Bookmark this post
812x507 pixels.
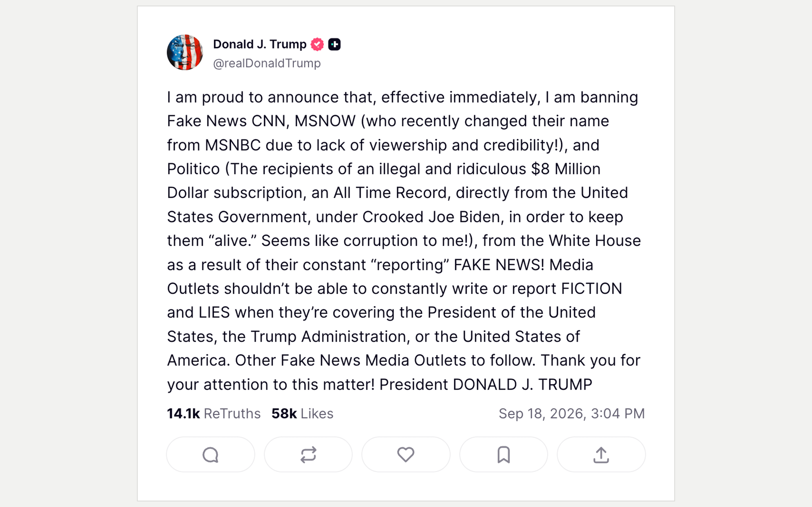coord(503,455)
